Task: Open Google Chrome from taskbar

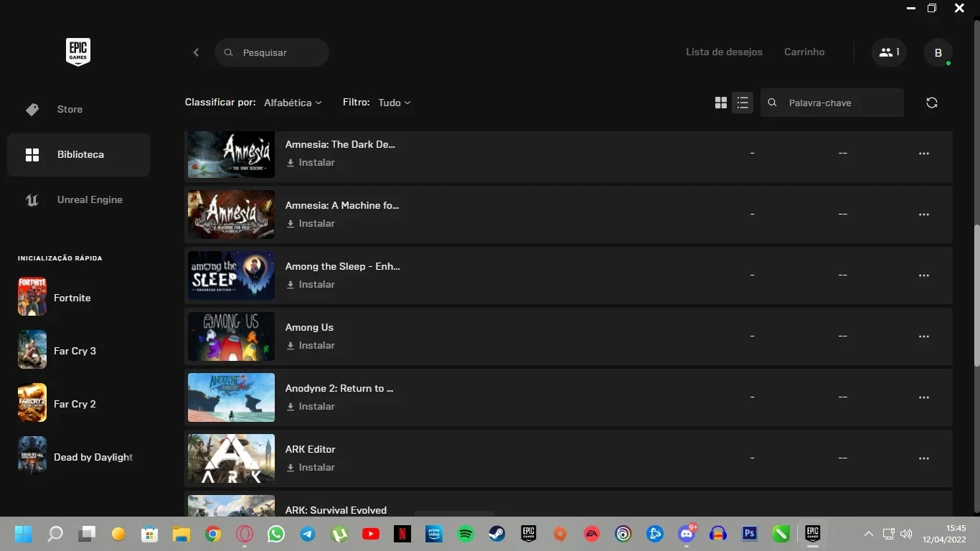Action: [212, 534]
